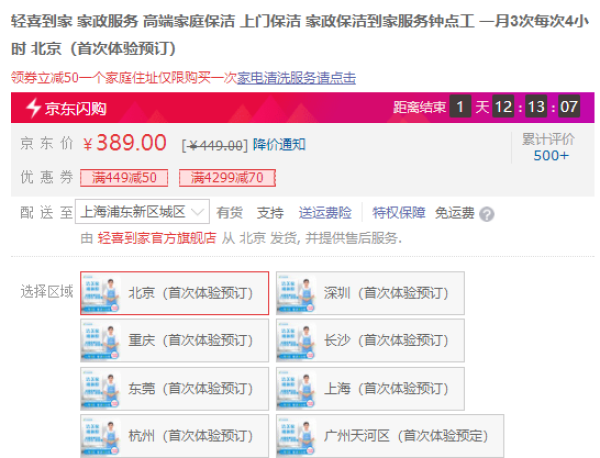Click the 领券立减50 promotion text
The height and width of the screenshot is (458, 600).
click(x=44, y=78)
